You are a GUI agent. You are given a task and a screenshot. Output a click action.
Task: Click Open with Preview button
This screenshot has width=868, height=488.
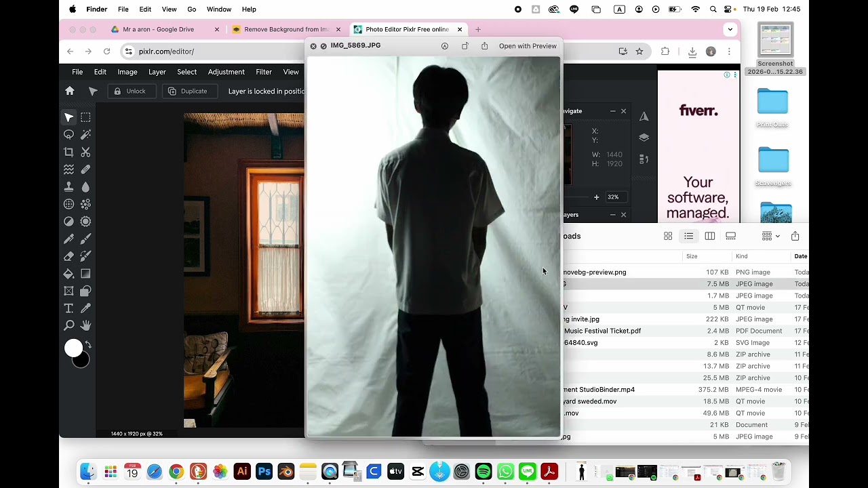[x=528, y=46]
